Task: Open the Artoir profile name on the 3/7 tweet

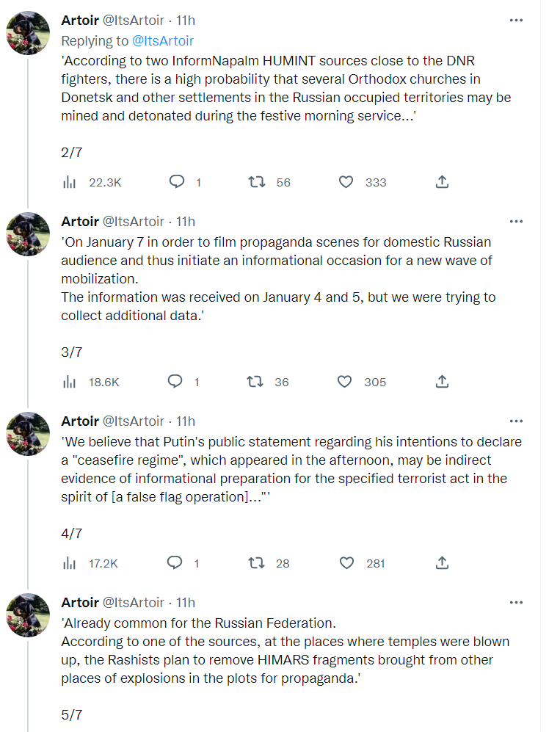Action: click(80, 221)
